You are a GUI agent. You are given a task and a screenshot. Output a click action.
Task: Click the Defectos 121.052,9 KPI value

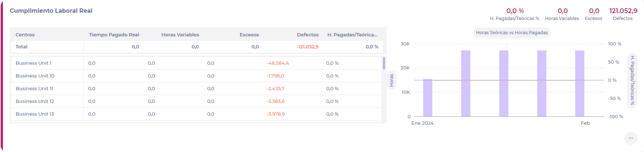pos(623,11)
